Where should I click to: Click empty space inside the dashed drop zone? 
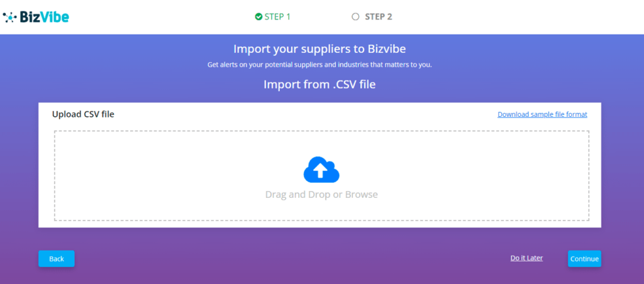(x=164, y=177)
